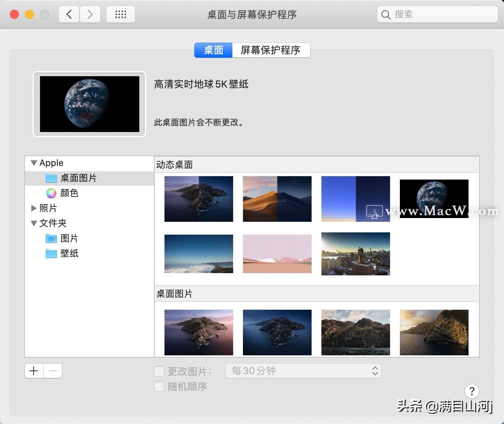Select the 图片 folder under 文件夹
The image size is (504, 424).
70,238
